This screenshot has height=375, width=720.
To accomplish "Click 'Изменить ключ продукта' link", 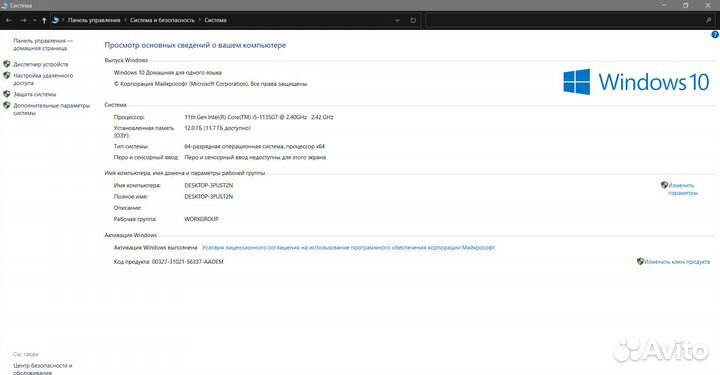I will click(x=677, y=262).
